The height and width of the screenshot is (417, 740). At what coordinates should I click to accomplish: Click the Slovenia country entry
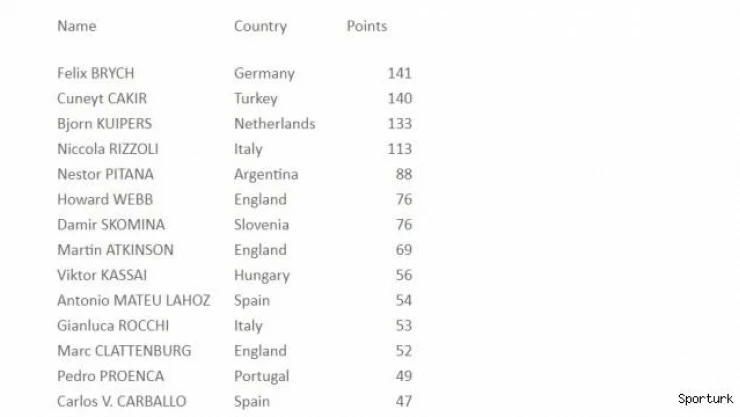pos(261,225)
